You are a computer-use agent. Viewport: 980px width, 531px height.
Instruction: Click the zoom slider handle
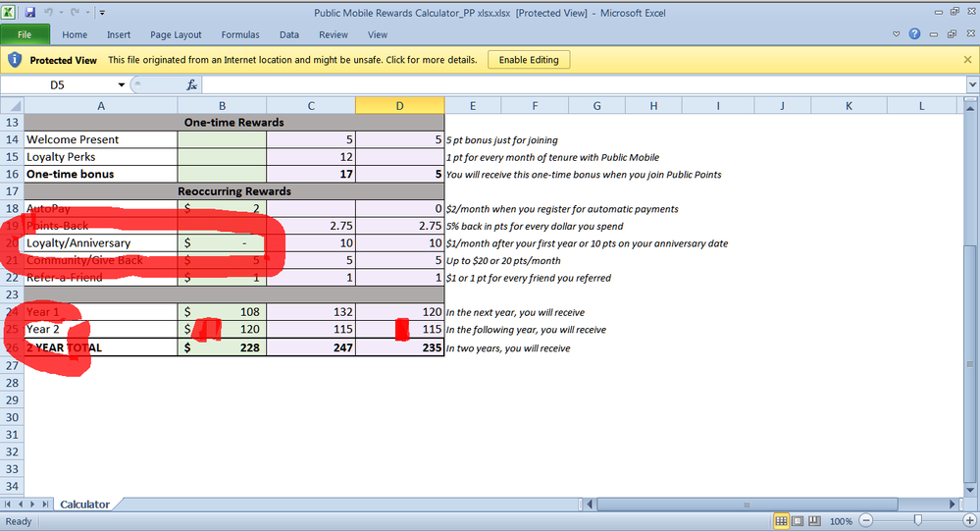click(x=916, y=520)
